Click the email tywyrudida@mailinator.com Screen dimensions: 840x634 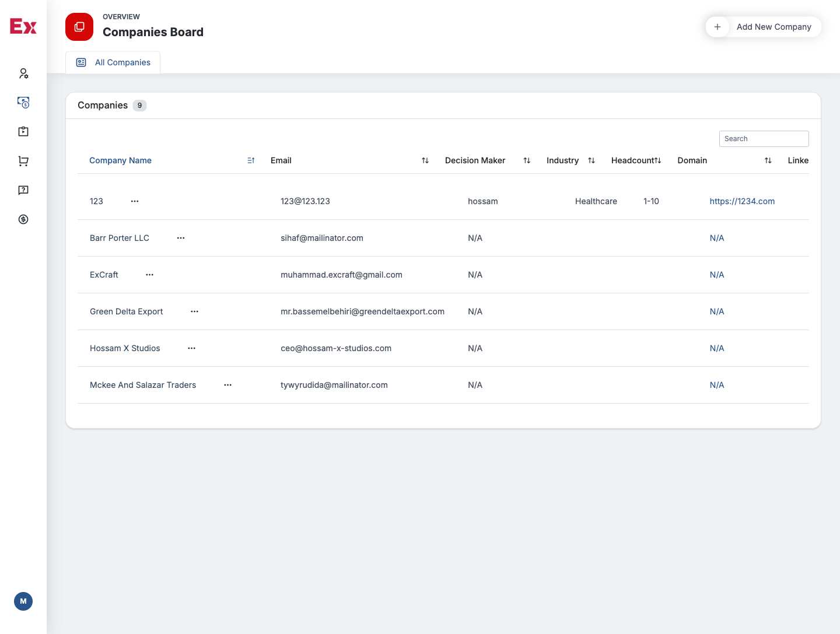click(x=334, y=385)
